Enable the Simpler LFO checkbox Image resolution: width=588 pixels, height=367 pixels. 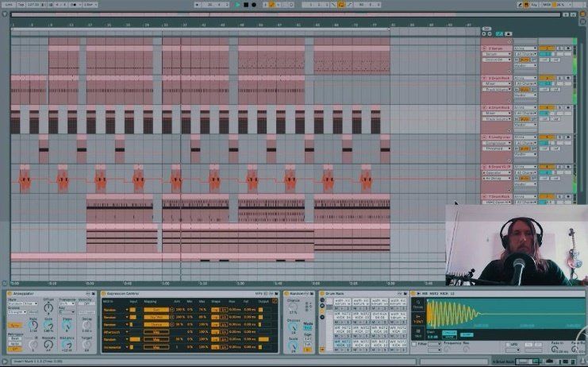[508, 344]
